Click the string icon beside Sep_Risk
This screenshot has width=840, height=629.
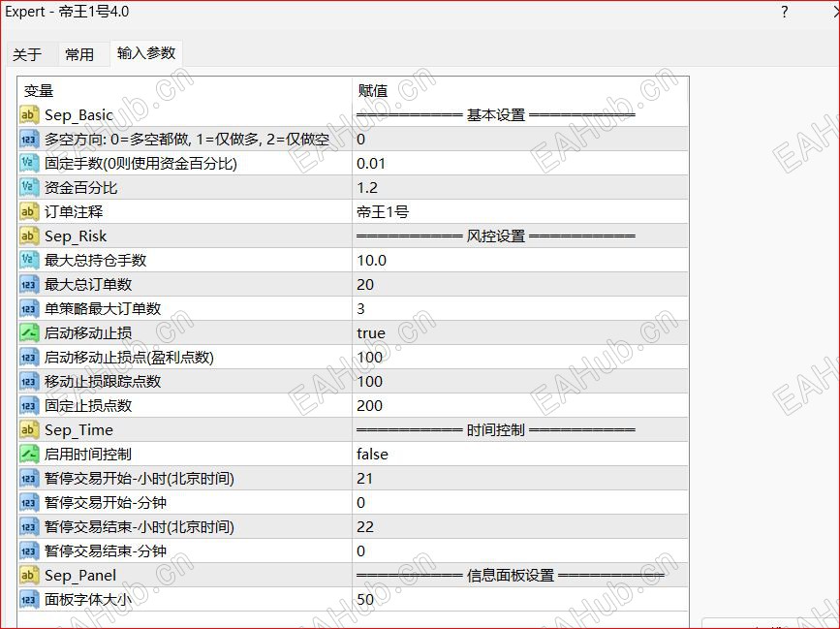tap(29, 236)
